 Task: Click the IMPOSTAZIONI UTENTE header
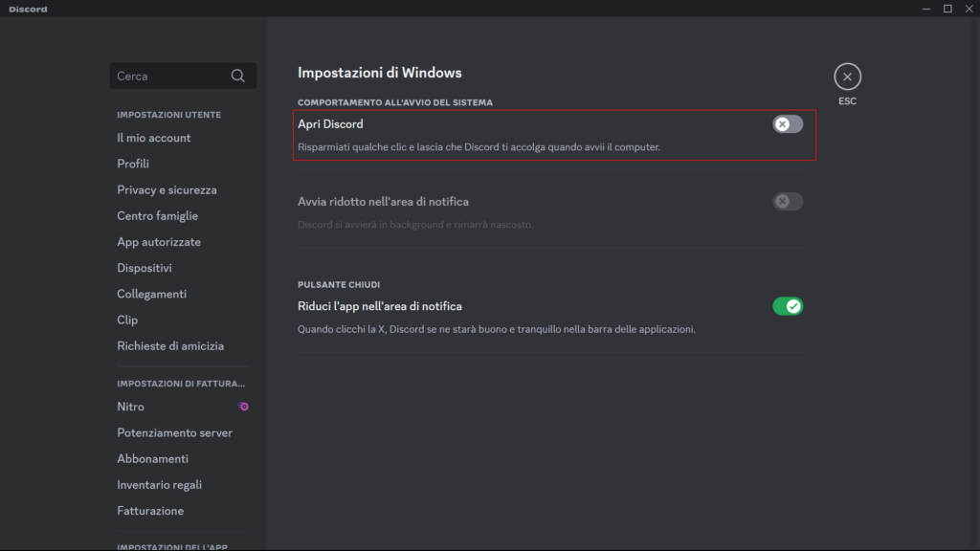click(168, 115)
